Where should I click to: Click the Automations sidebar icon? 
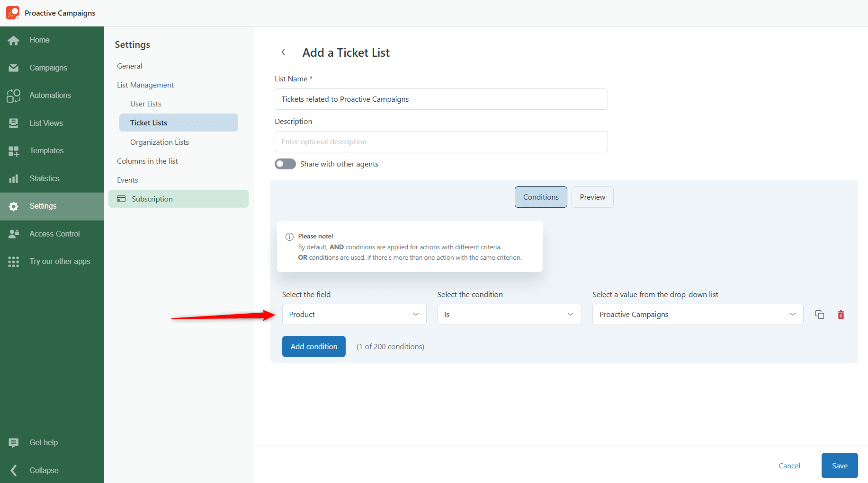(x=14, y=96)
